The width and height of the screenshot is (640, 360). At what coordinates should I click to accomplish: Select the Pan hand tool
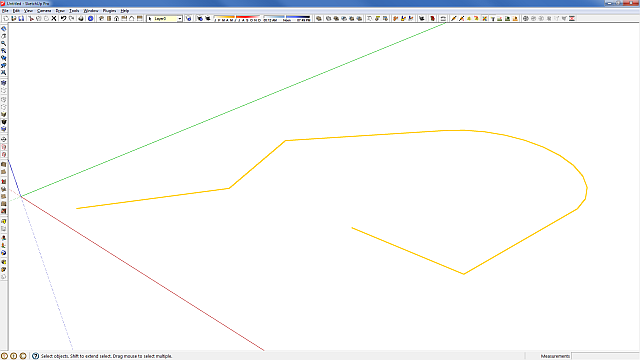pyautogui.click(x=3, y=36)
